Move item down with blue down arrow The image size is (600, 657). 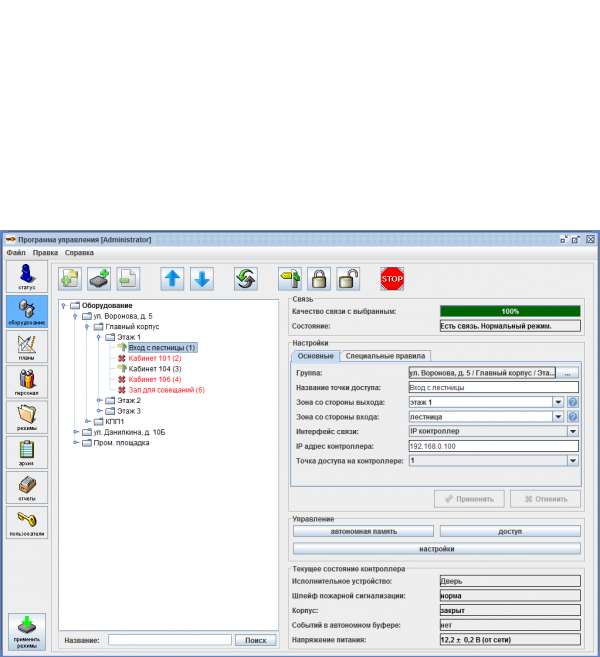click(202, 279)
